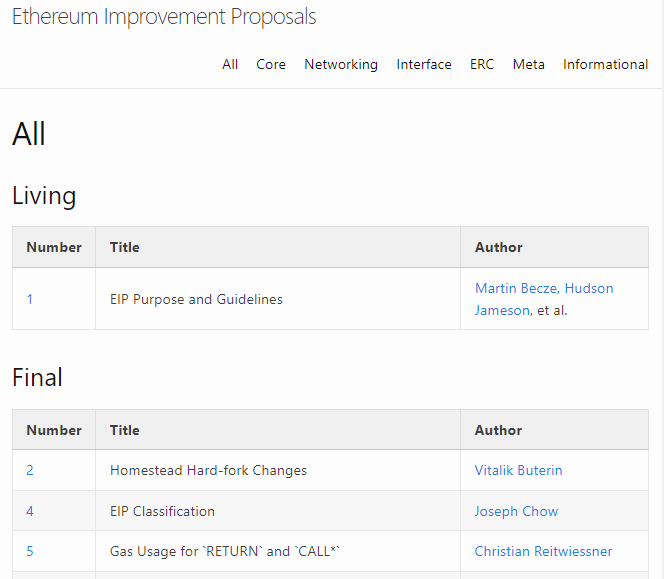664x579 pixels.
Task: Open the Ethereum Improvement Proposals home link
Action: [164, 17]
